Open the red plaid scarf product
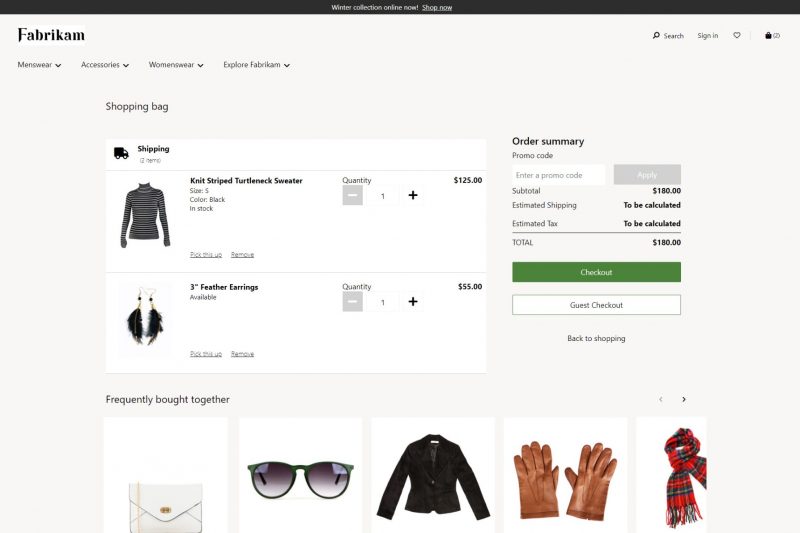The width and height of the screenshot is (800, 533). click(x=671, y=475)
